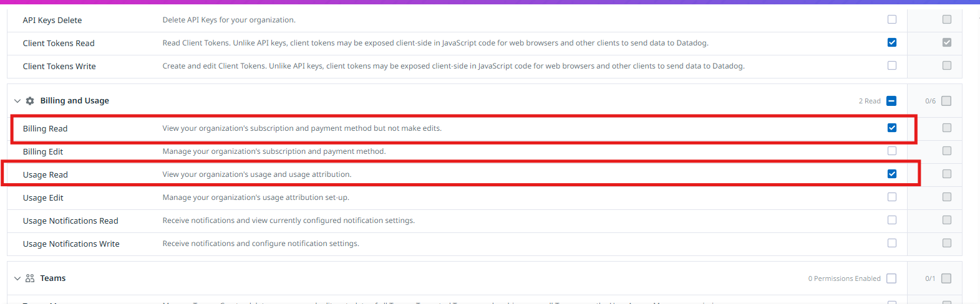980x304 pixels.
Task: Tick the left checkbox for Usage Notifications Write
Action: [892, 243]
